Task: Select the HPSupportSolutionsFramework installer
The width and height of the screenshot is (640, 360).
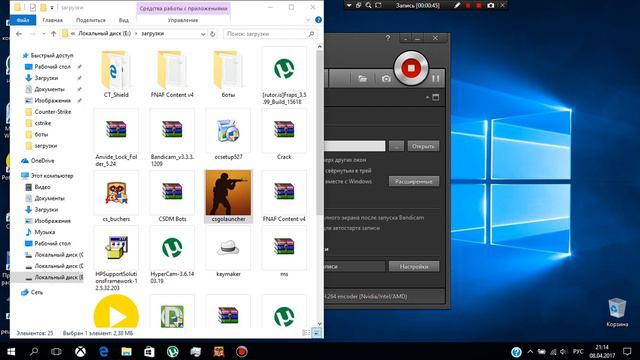Action: click(x=116, y=258)
